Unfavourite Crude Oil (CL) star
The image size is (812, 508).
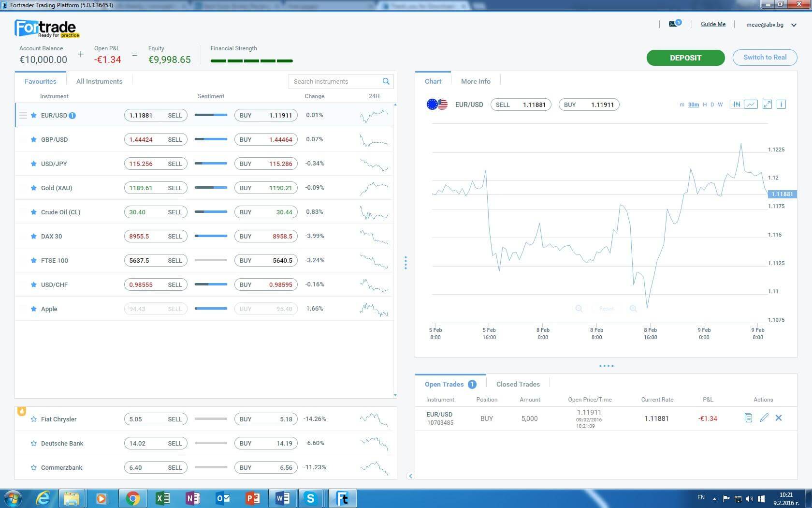click(x=33, y=212)
